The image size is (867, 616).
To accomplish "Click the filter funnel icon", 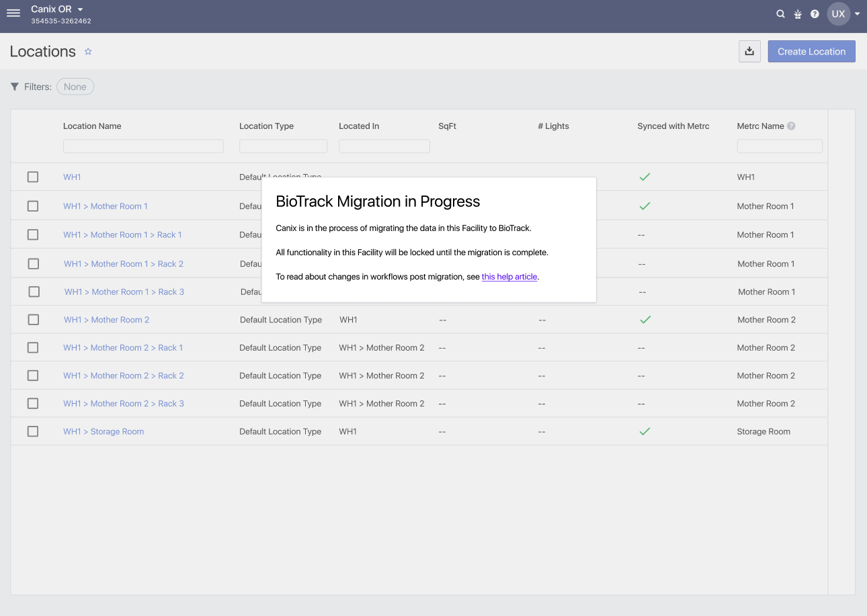I will (15, 87).
